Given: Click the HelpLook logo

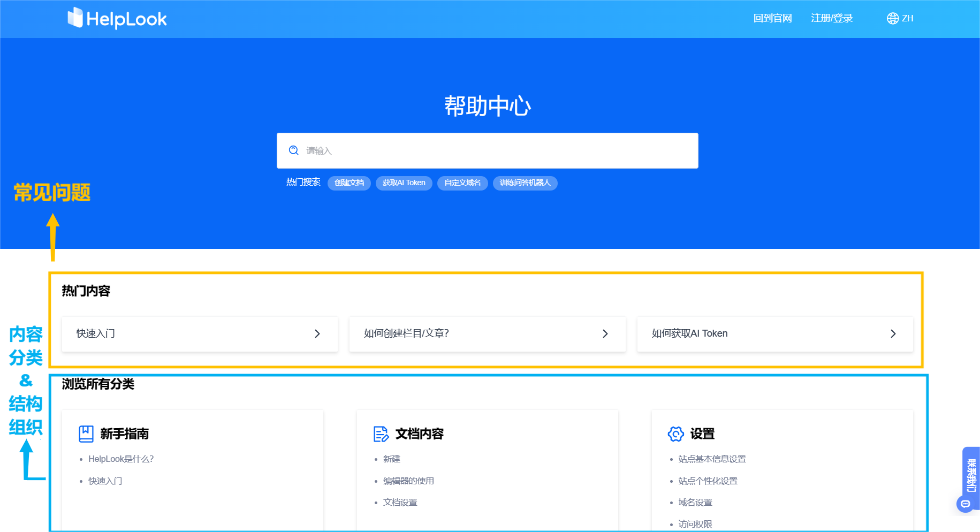Looking at the screenshot, I should coord(117,19).
